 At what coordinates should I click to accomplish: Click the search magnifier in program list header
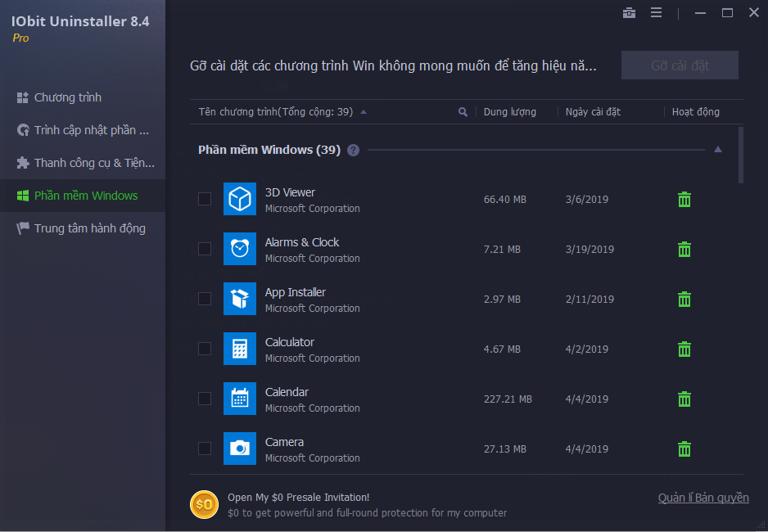tap(463, 112)
